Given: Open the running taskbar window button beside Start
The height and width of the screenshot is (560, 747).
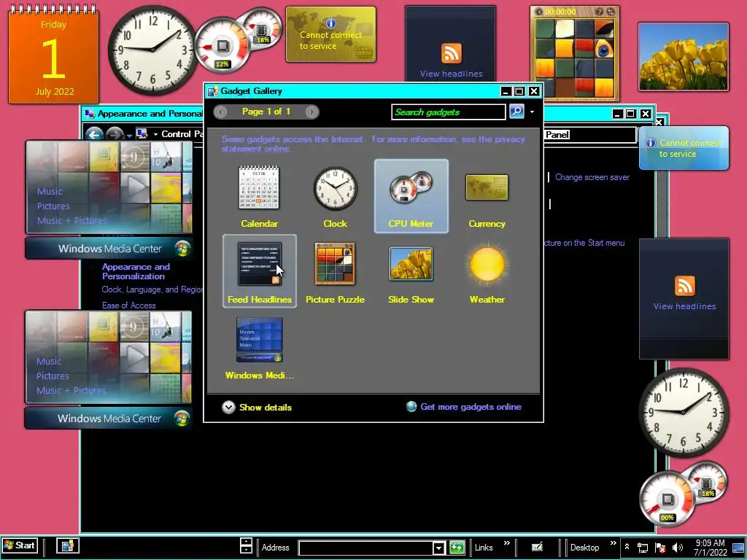Looking at the screenshot, I should (68, 545).
